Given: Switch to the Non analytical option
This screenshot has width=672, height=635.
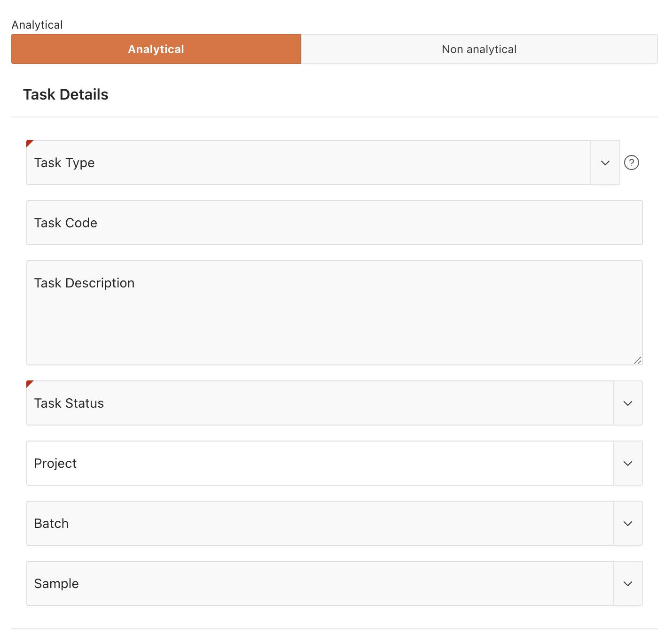Looking at the screenshot, I should 479,49.
